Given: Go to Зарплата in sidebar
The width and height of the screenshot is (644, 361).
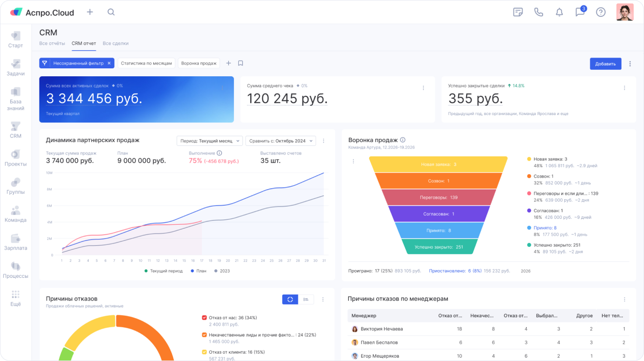Looking at the screenshot, I should pos(16,242).
